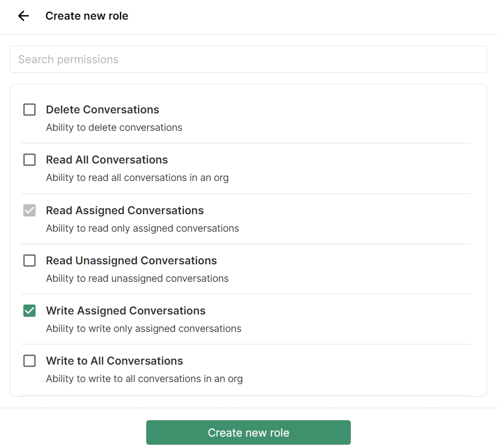Click 'Ability to read all conversations' description
Screen dimensions: 497x448
pyautogui.click(x=137, y=178)
